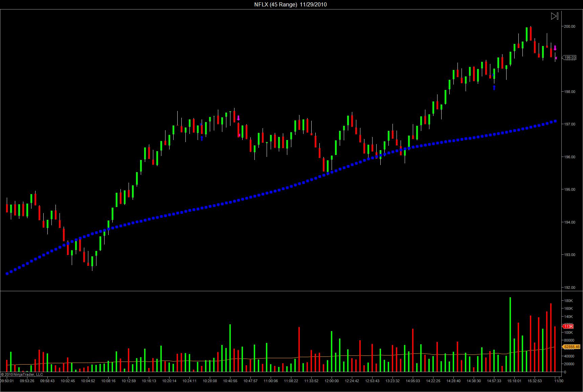Click the 10:12:59 time axis label

click(x=129, y=381)
